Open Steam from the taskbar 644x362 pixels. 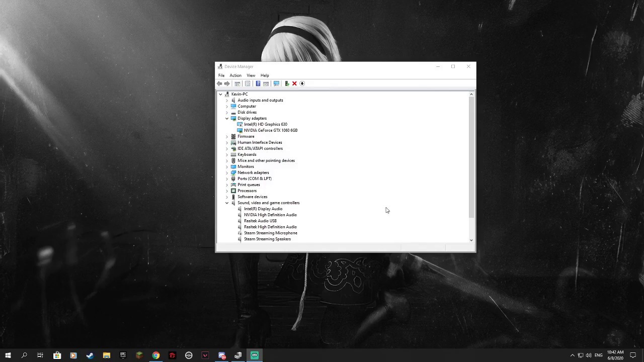point(90,355)
